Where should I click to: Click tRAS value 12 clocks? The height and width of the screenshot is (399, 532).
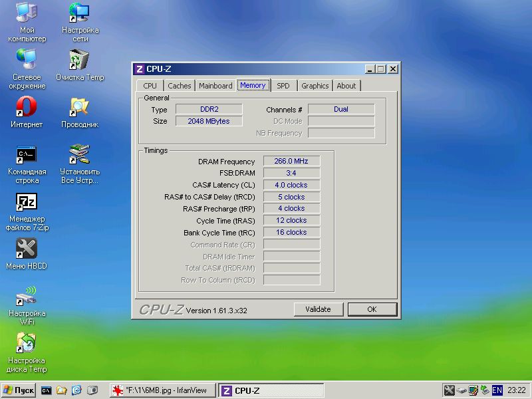[291, 220]
